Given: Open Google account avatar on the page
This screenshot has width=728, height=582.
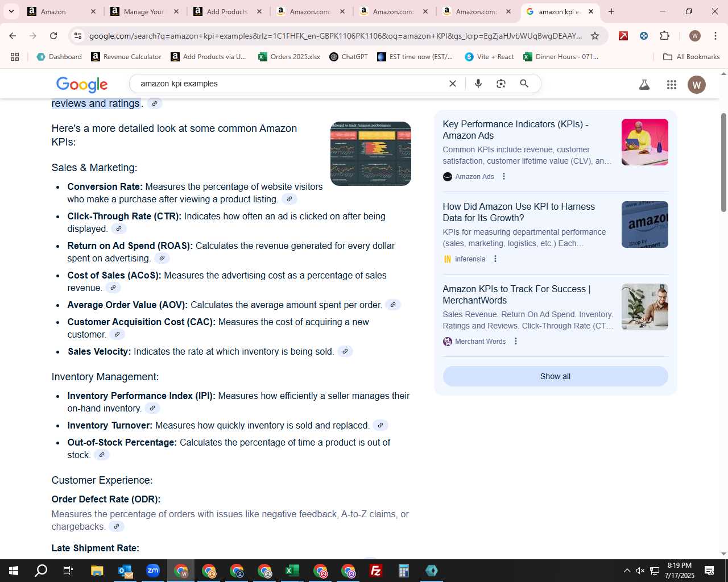Looking at the screenshot, I should click(x=697, y=85).
